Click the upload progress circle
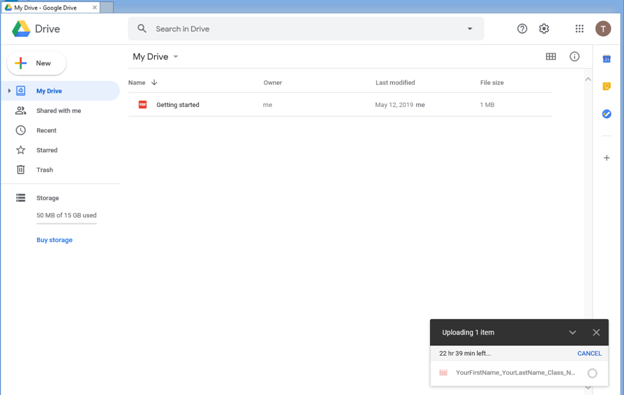 pos(592,373)
